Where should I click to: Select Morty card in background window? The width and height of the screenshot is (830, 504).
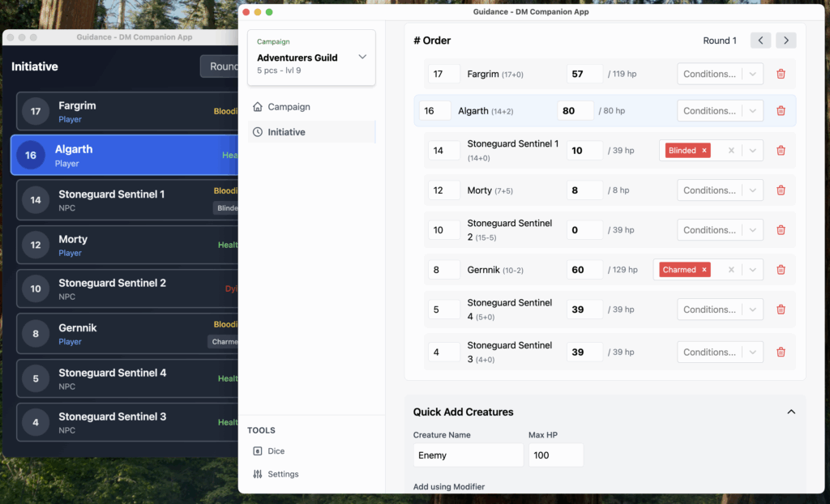click(x=127, y=245)
